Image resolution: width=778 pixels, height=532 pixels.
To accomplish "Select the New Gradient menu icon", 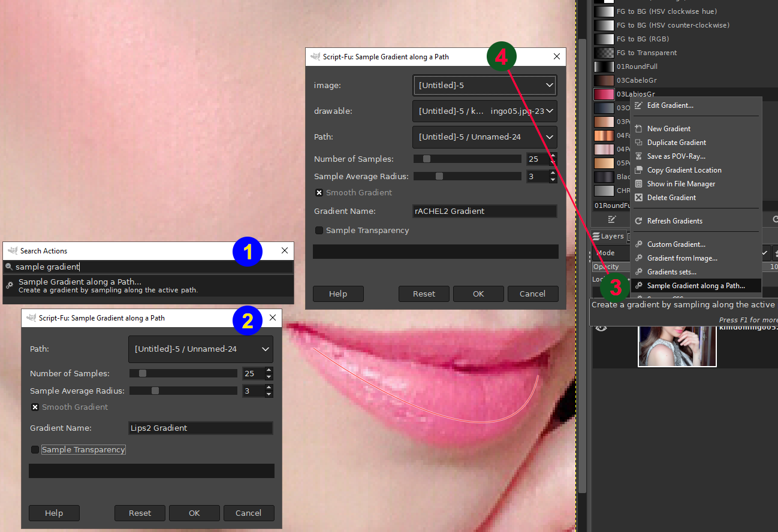I will pyautogui.click(x=638, y=129).
